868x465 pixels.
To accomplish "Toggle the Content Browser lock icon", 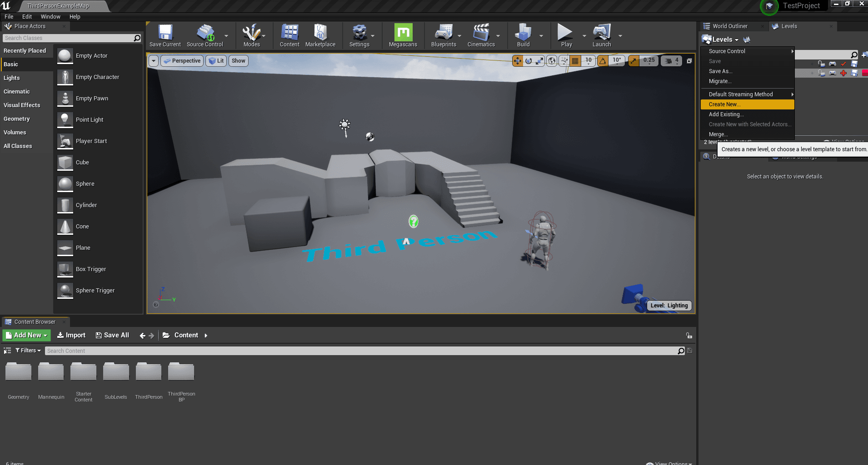I will [689, 336].
